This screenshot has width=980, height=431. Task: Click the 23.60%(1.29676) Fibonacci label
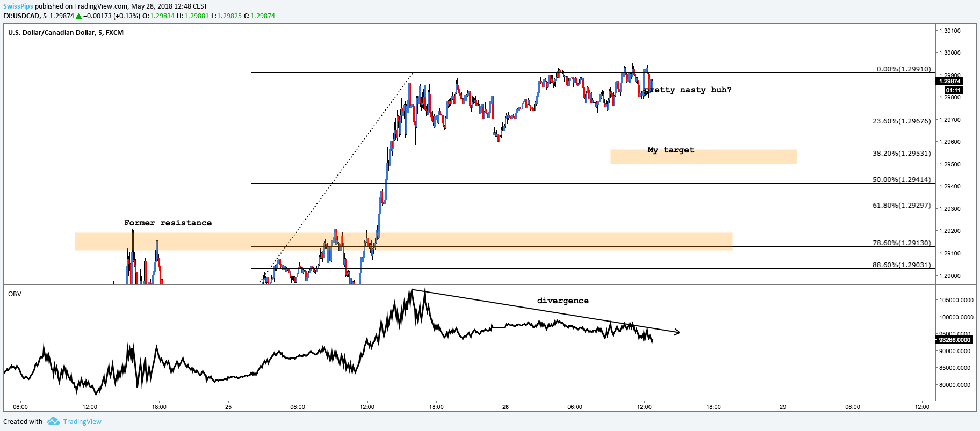[902, 121]
